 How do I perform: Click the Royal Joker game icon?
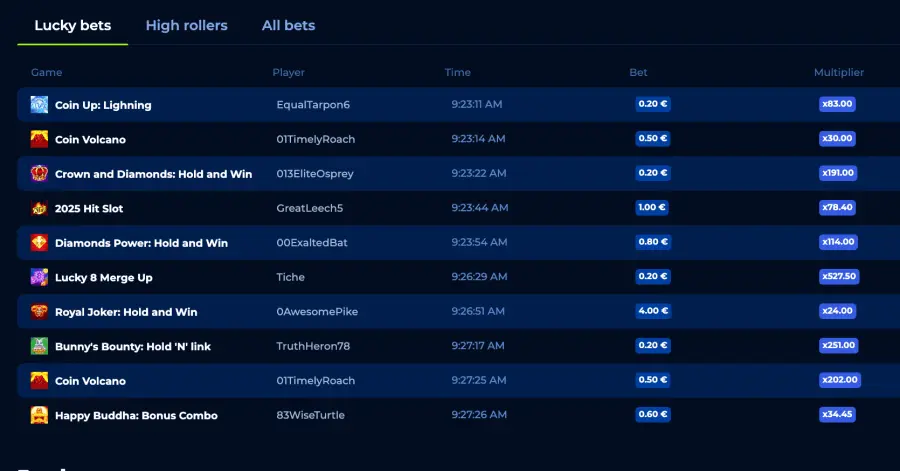point(39,312)
